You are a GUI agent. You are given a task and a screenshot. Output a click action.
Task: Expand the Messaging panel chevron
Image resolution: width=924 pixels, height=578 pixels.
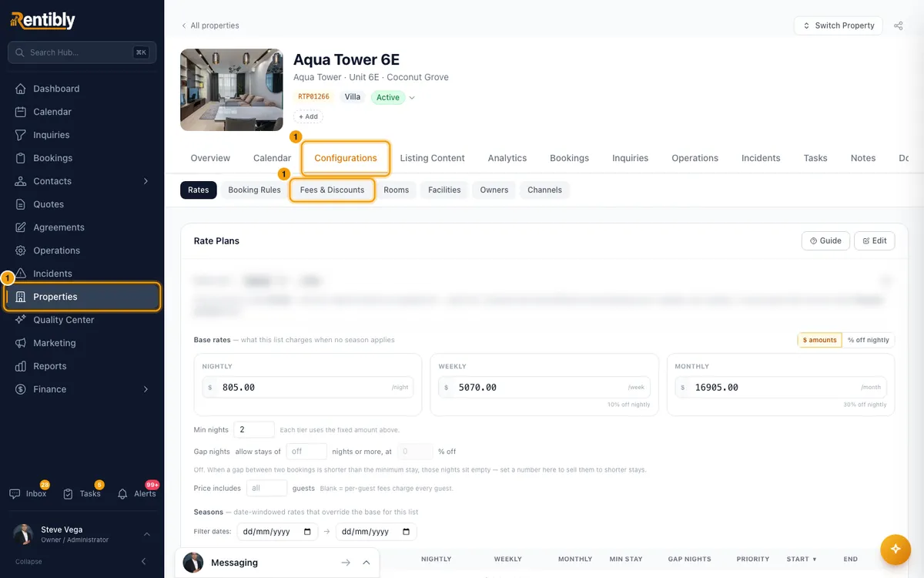coord(367,563)
